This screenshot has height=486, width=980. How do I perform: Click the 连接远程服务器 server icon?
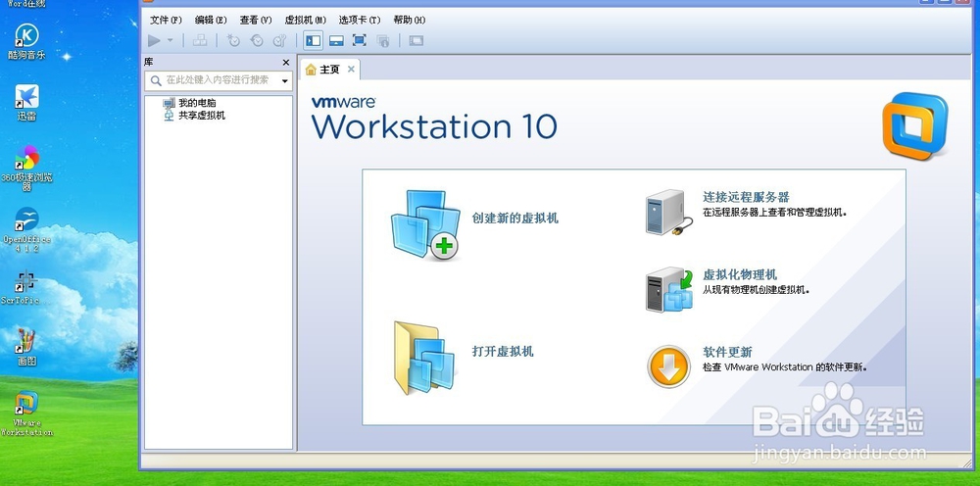point(668,213)
